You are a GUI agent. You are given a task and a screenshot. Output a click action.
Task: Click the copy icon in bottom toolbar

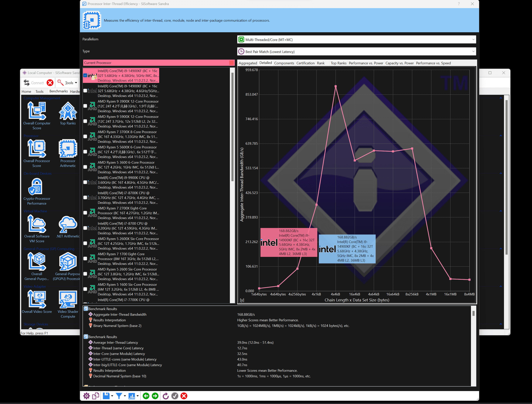(x=96, y=396)
